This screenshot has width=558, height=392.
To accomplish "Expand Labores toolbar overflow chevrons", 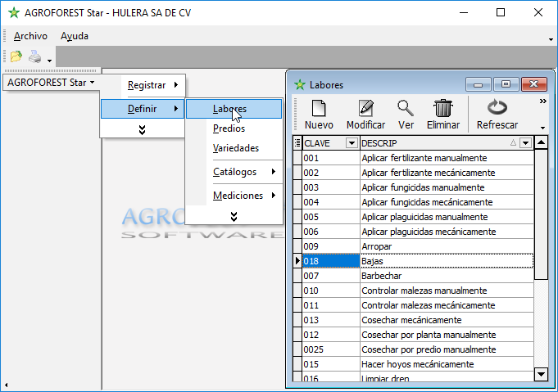I will tap(542, 101).
